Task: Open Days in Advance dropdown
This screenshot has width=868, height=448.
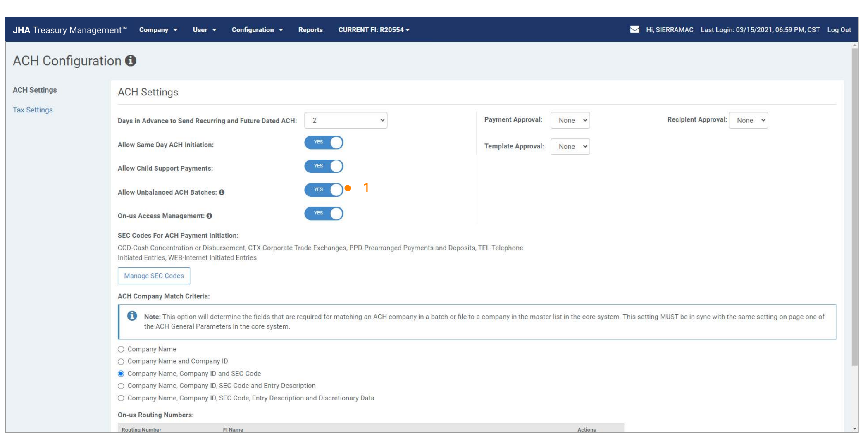Action: (346, 120)
